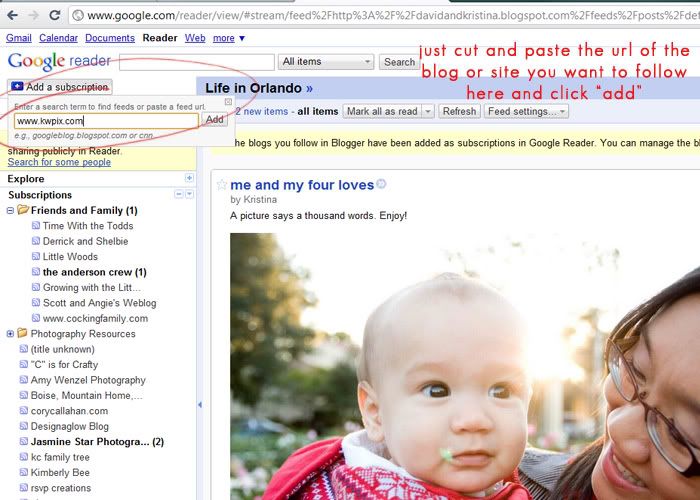Screen dimensions: 700x500
Task: Click the feed icon beside Little Woods
Action: click(x=36, y=256)
